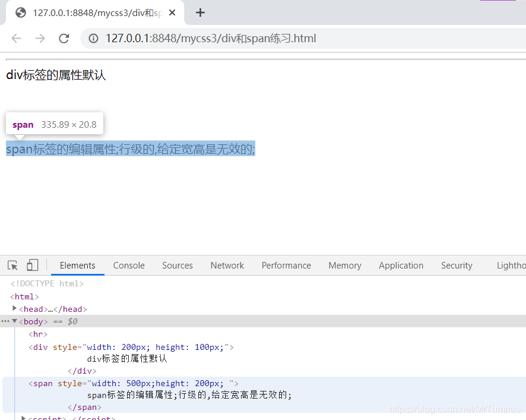The width and height of the screenshot is (526, 420).
Task: Activate the inspect element picker tool
Action: point(12,265)
